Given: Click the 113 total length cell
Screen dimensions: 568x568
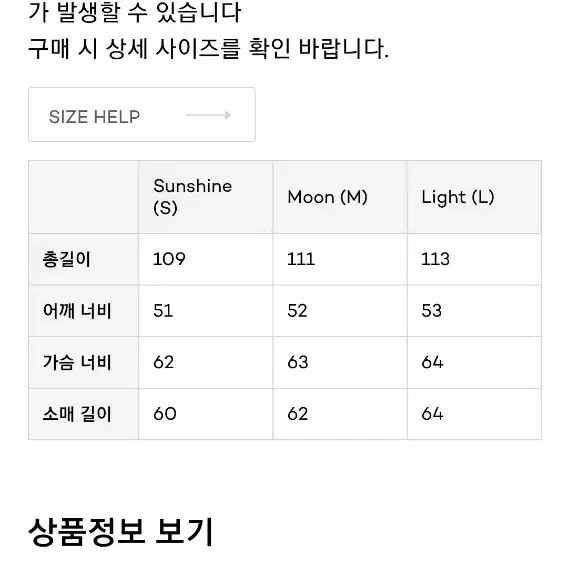Looking at the screenshot, I should 474,259.
